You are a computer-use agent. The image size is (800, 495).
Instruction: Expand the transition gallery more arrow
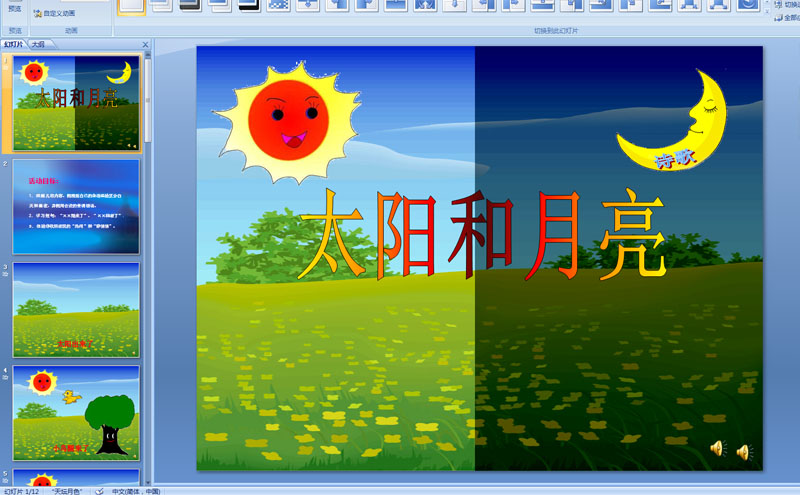[x=768, y=11]
